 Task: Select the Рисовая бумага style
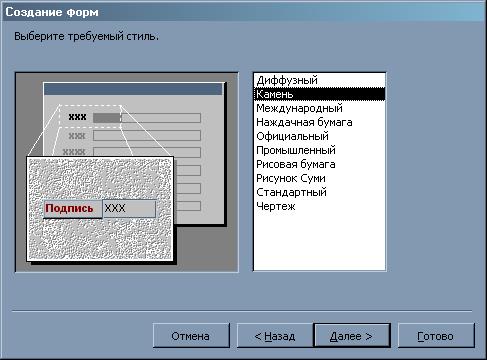point(319,164)
